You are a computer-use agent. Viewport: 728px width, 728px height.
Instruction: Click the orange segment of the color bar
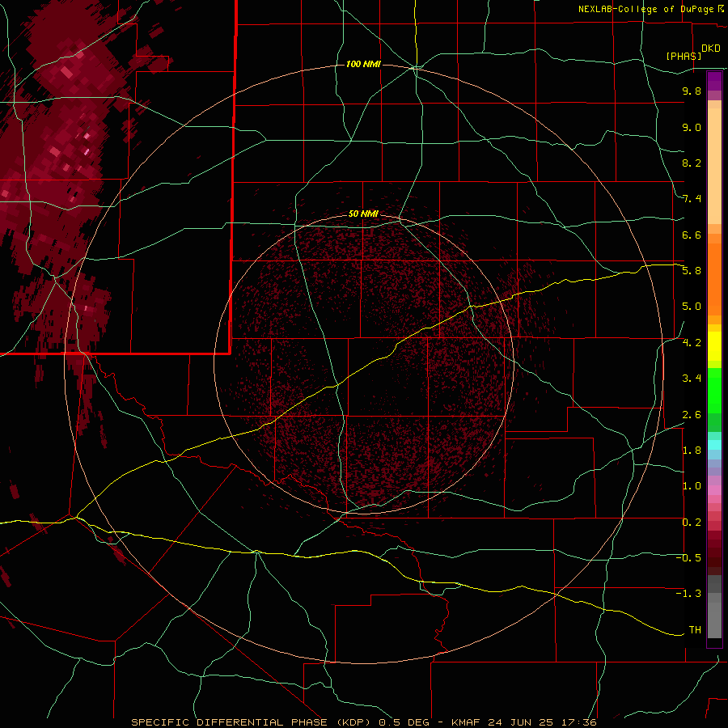[714, 278]
